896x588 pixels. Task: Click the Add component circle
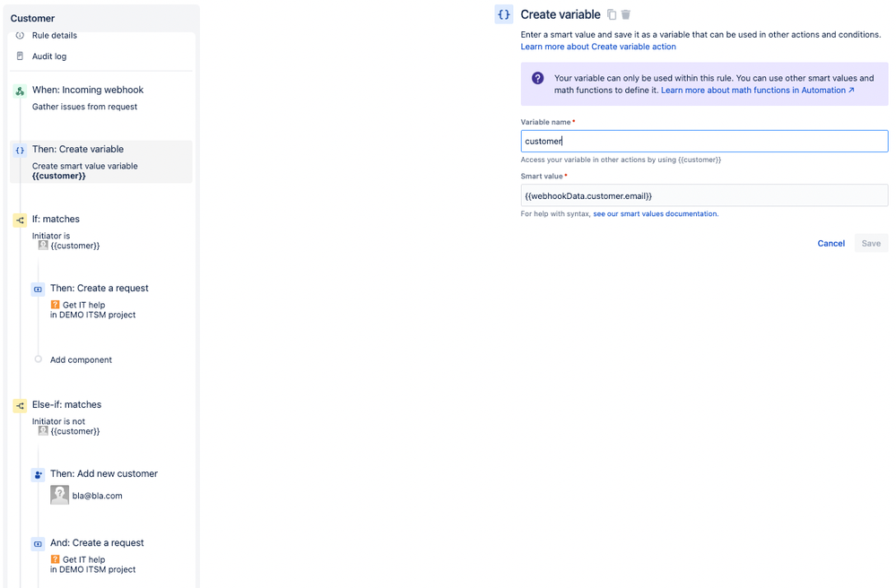click(x=37, y=359)
